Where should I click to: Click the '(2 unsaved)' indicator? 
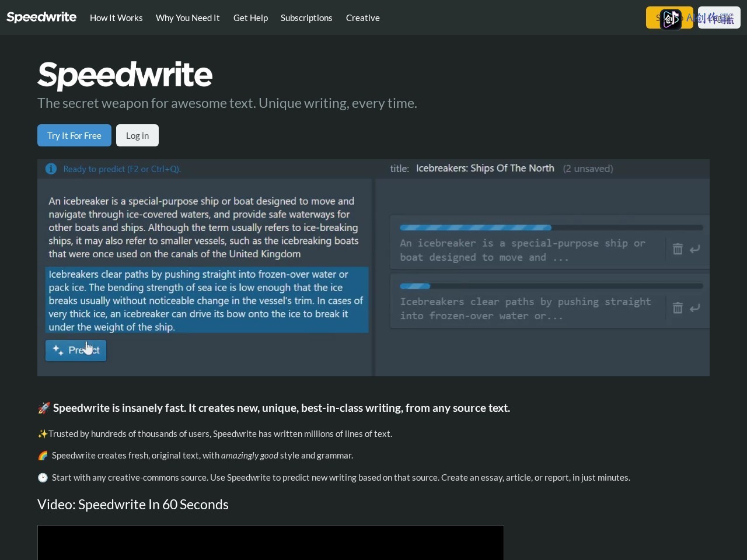[x=588, y=169]
